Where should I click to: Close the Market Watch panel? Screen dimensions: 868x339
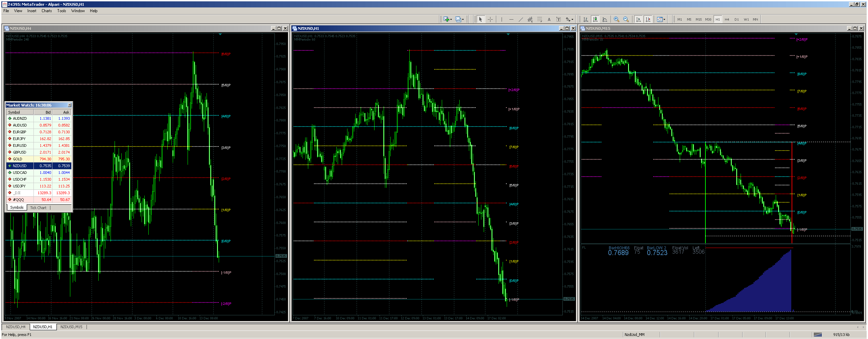69,105
